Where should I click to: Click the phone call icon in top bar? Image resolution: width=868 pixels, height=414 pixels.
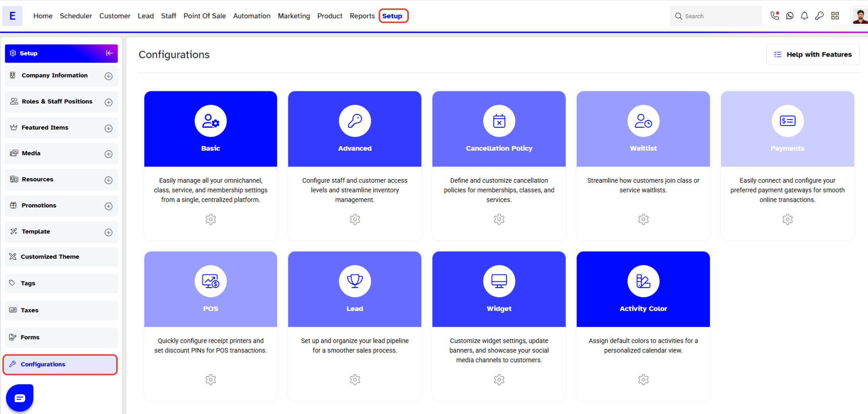[775, 16]
